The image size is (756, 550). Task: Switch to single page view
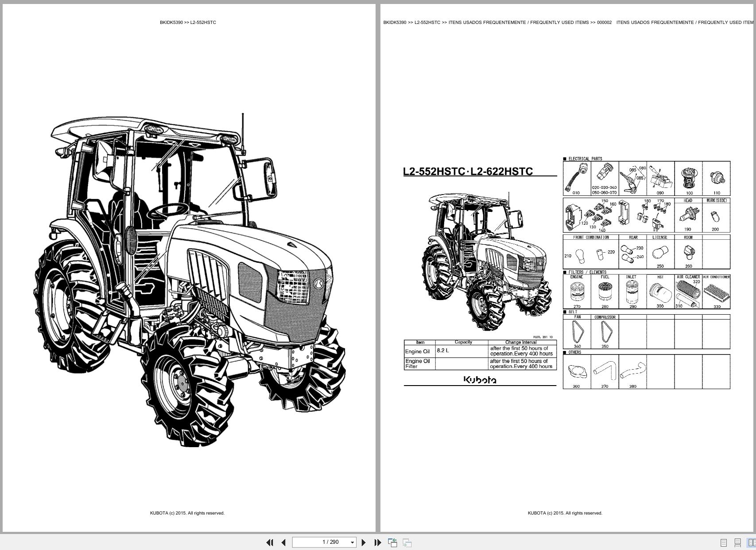(x=724, y=542)
